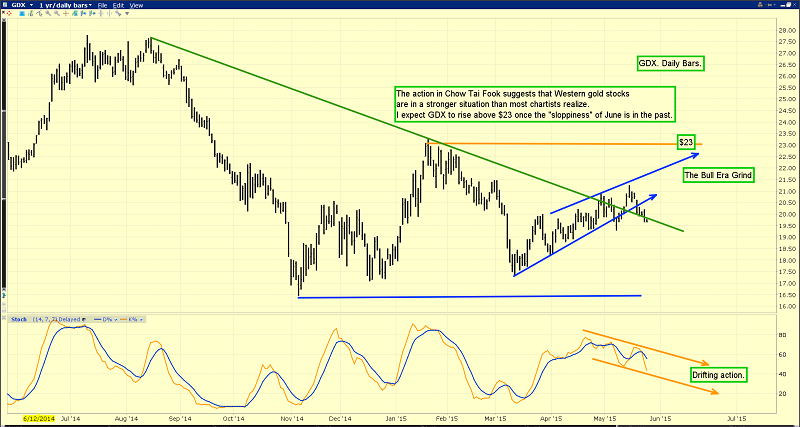The height and width of the screenshot is (427, 800).
Task: Activate the orange crosshair cursor tool
Action: click(x=66, y=13)
